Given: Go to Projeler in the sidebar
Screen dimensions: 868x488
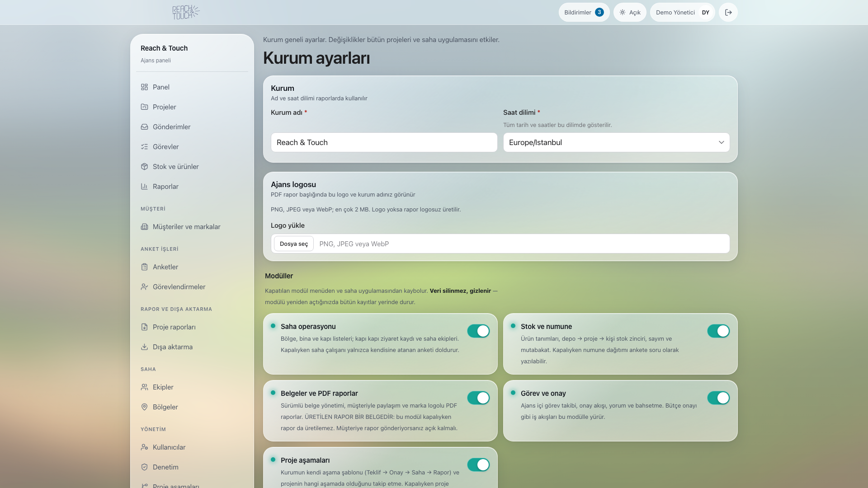Looking at the screenshot, I should point(192,107).
